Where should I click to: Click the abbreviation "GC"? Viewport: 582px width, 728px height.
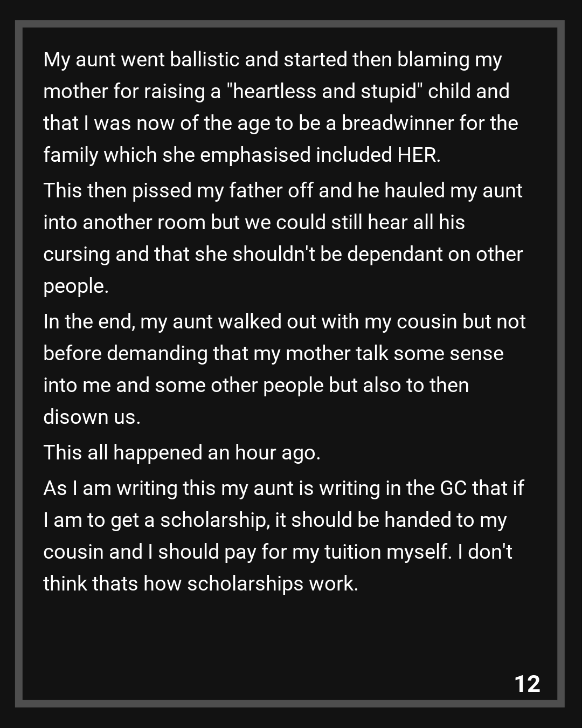(x=453, y=488)
